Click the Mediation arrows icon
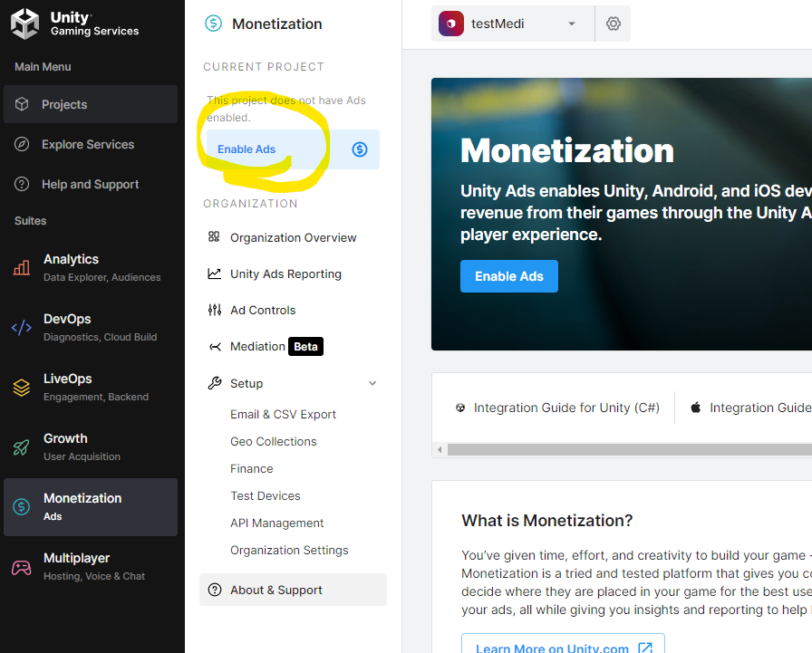Screen dimensions: 812x653 (x=215, y=347)
